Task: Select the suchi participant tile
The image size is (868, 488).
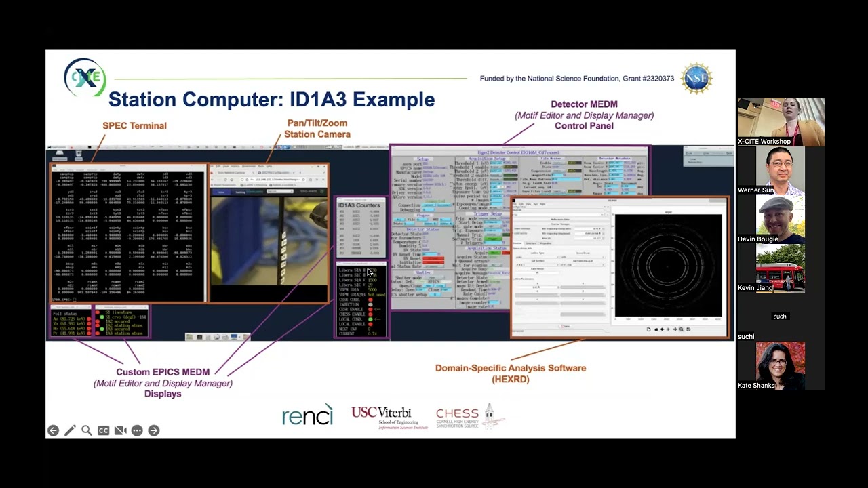Action: click(781, 317)
